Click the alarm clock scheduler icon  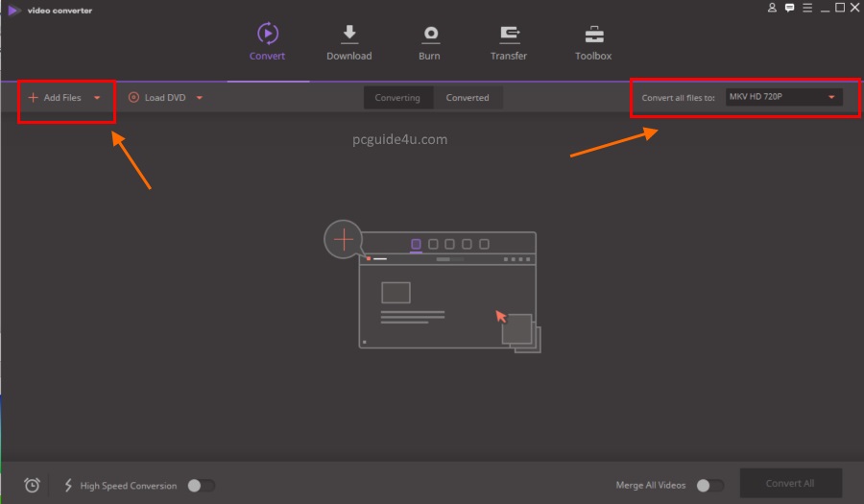coord(32,486)
